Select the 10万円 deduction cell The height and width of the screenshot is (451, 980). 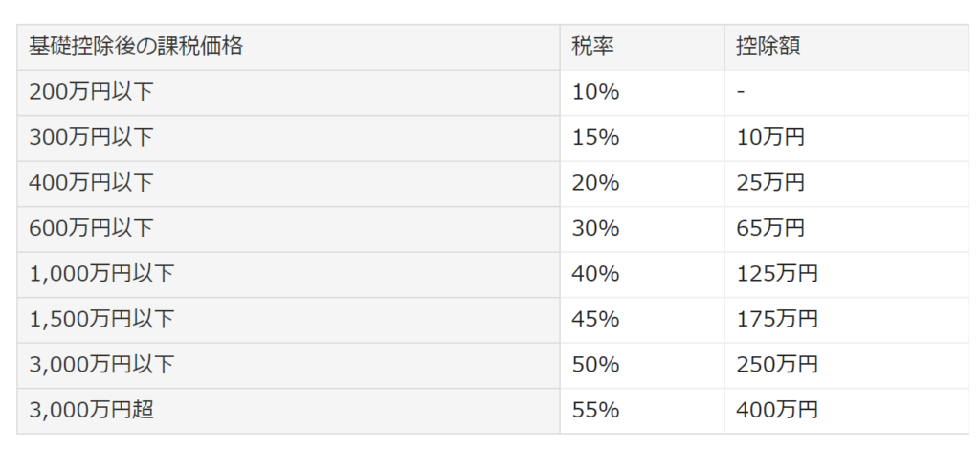point(846,138)
